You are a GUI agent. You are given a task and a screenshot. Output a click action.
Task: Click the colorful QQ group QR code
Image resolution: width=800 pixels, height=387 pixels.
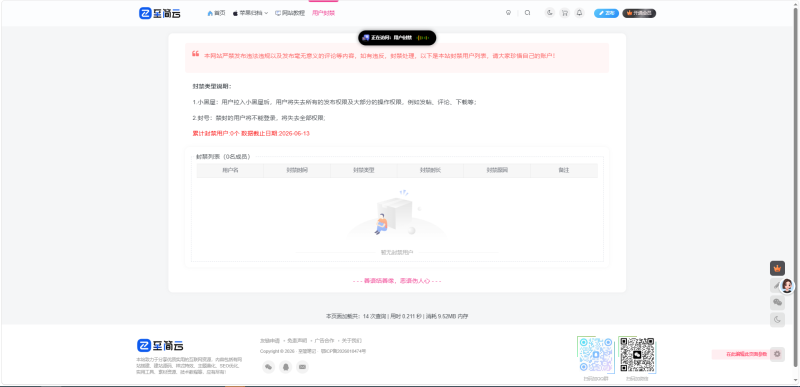[595, 354]
